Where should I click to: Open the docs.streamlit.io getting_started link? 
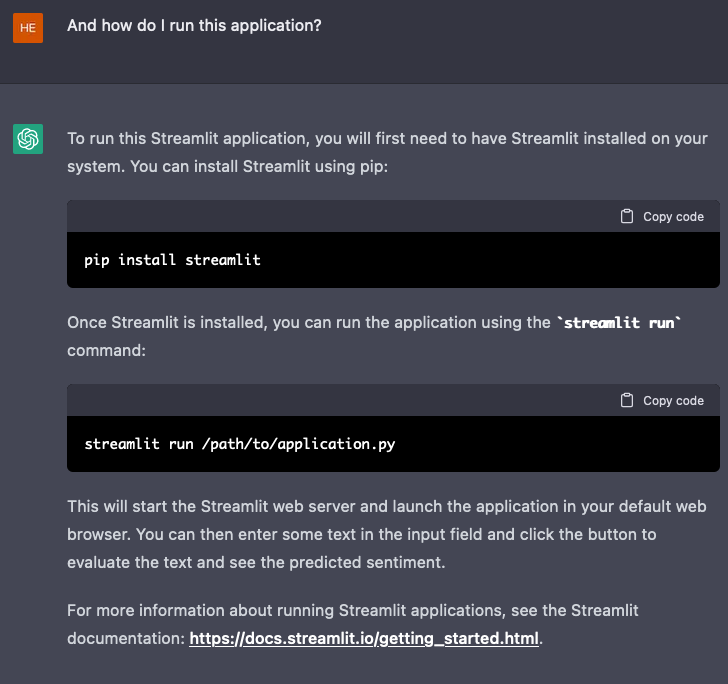point(364,637)
